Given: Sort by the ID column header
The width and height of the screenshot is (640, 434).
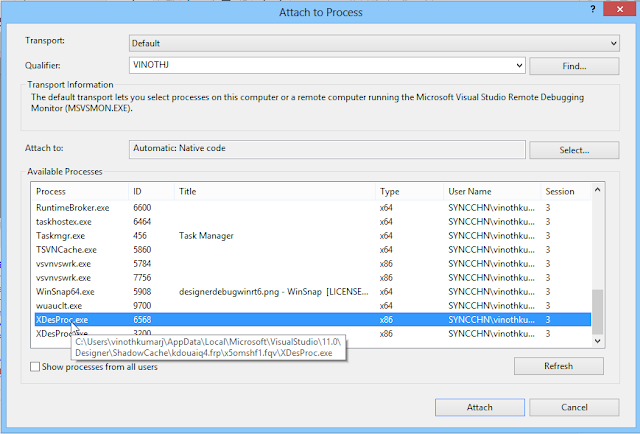Looking at the screenshot, I should [x=151, y=191].
